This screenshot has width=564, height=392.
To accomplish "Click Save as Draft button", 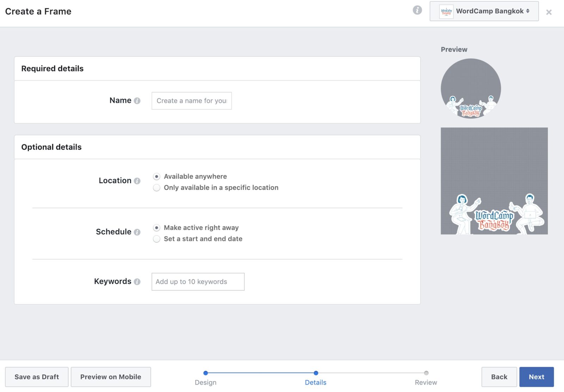I will 37,377.
